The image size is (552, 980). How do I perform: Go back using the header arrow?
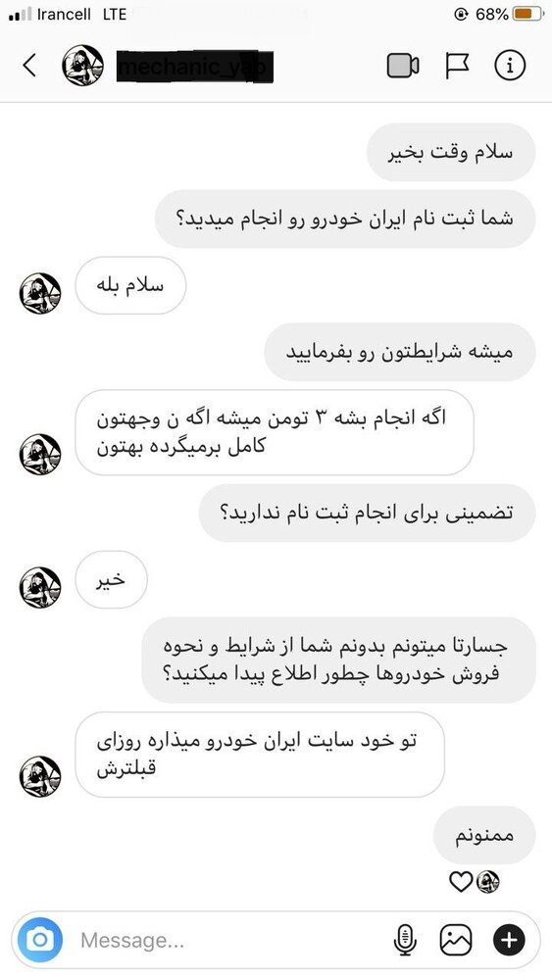[x=29, y=65]
